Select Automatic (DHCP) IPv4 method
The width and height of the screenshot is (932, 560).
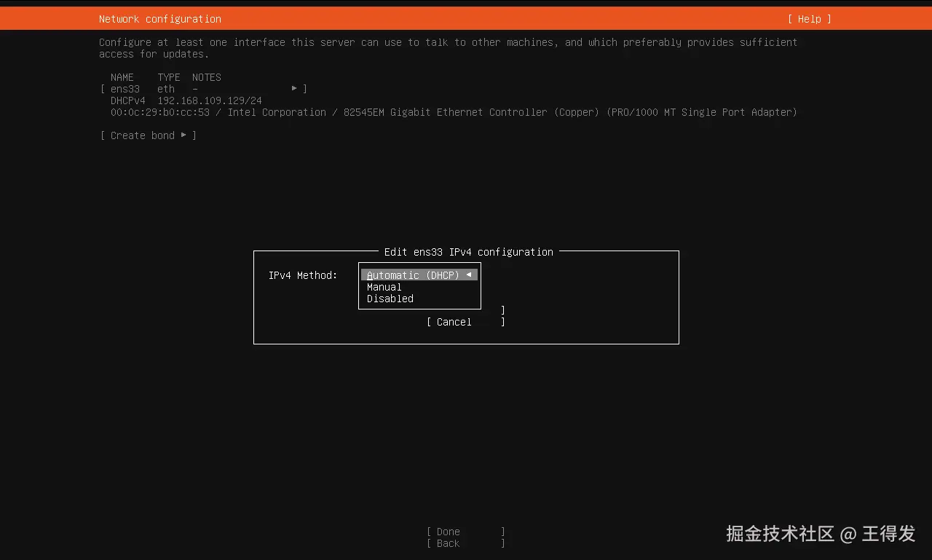(x=419, y=275)
